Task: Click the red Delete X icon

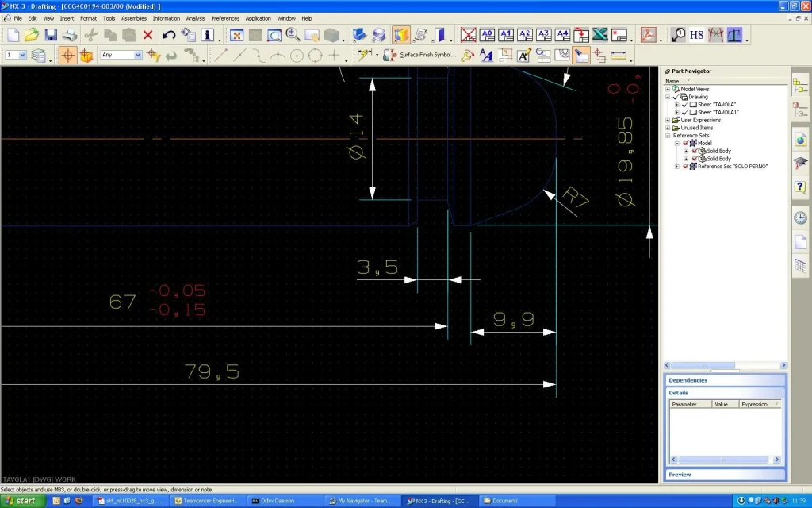Action: 147,35
